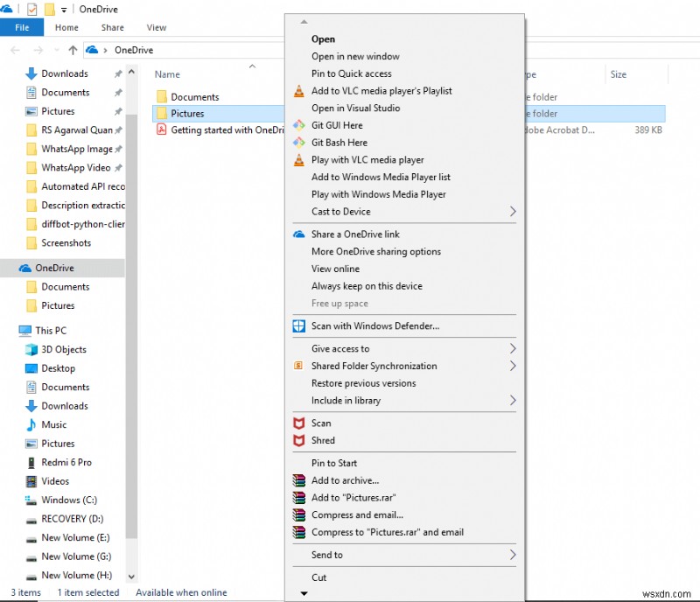Click the navigation pane scrollbar down arrow
Image resolution: width=700 pixels, height=602 pixels.
(129, 577)
